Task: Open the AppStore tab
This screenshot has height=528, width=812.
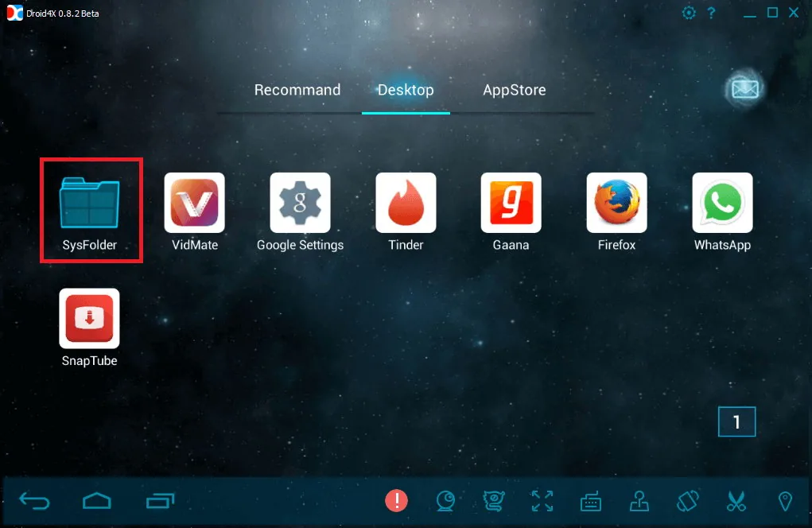Action: point(515,90)
